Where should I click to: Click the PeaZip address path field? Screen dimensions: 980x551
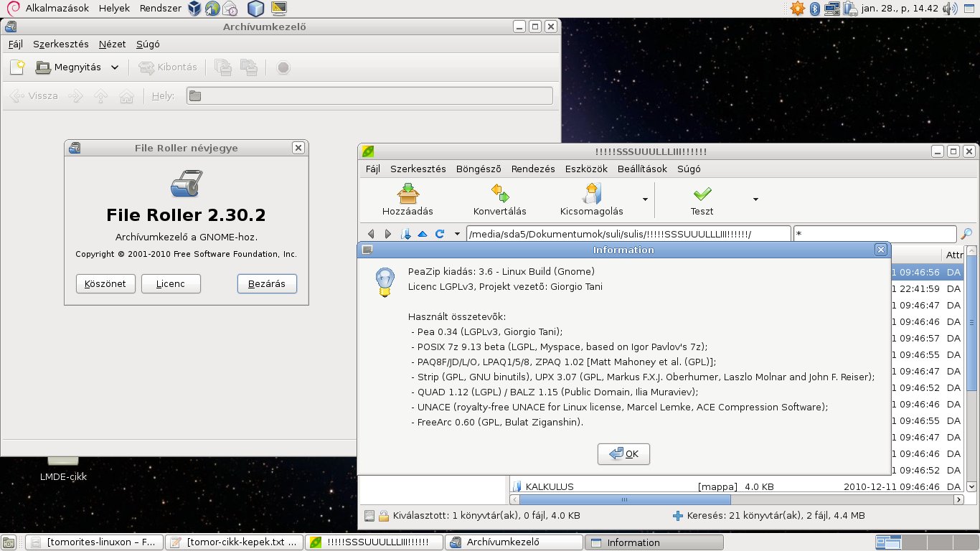coord(628,234)
